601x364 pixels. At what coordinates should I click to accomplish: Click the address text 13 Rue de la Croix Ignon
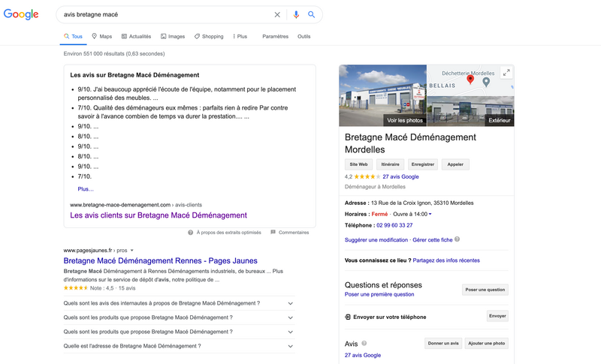point(422,203)
